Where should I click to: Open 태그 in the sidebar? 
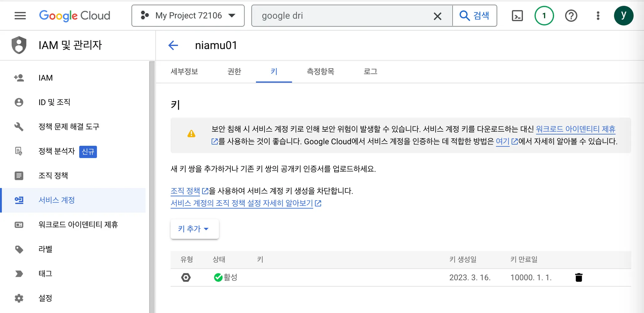tap(73, 274)
